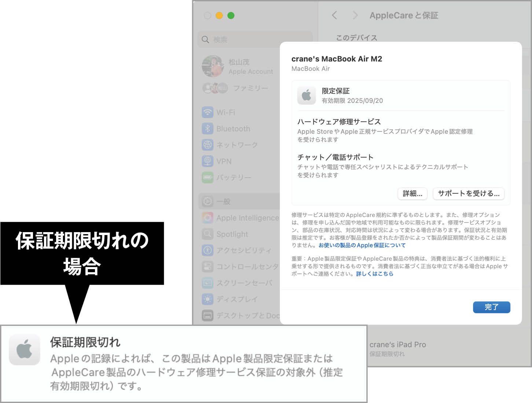Viewport: 532px width, 403px height.
Task: Select VPN icon in sidebar
Action: point(208,161)
